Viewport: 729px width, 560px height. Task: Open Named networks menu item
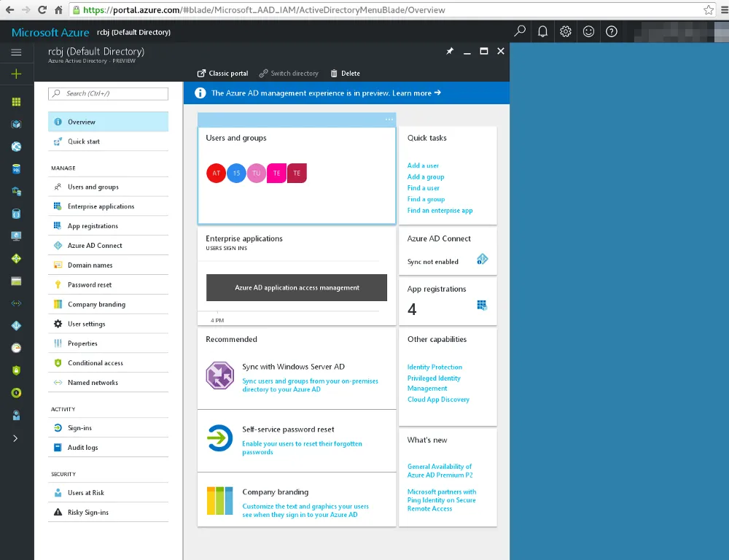[109, 382]
